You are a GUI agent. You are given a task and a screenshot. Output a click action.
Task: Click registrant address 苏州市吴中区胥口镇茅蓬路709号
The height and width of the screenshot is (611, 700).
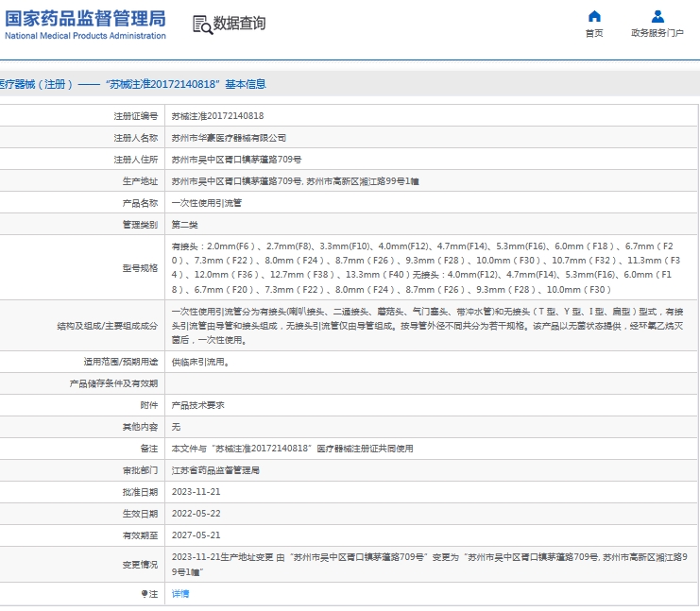(236, 160)
